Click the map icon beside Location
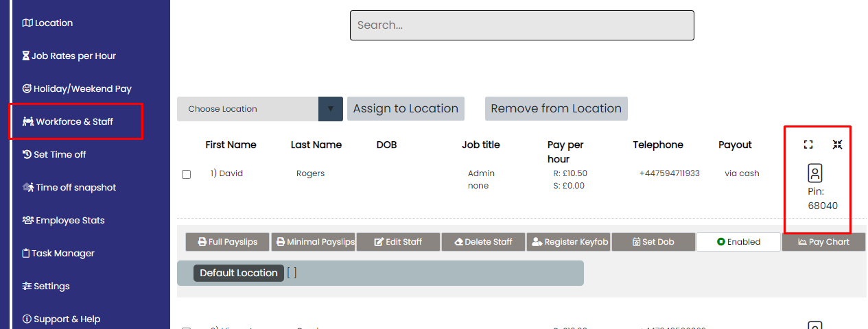The height and width of the screenshot is (329, 868). point(27,23)
